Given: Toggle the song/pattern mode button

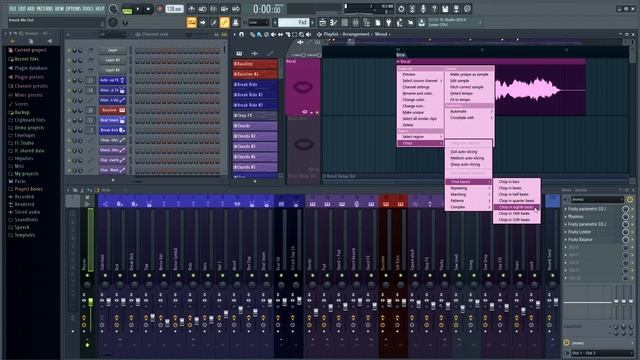Looking at the screenshot, I should tap(127, 9).
